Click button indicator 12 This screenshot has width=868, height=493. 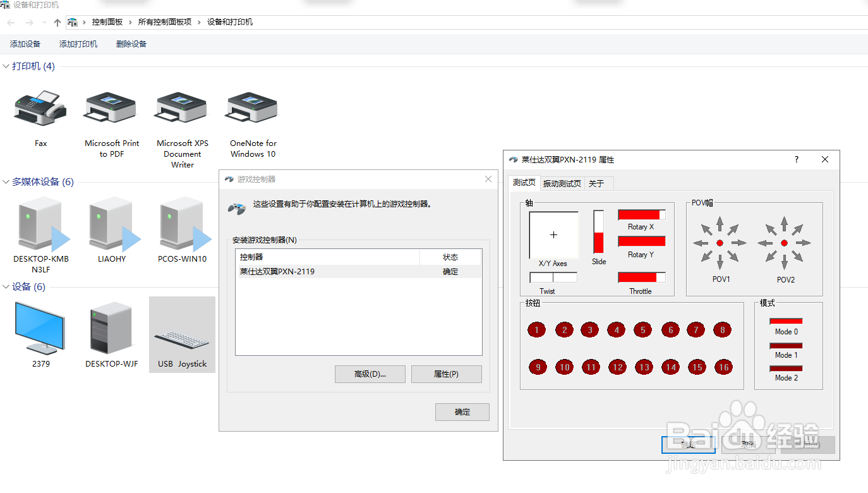[617, 367]
